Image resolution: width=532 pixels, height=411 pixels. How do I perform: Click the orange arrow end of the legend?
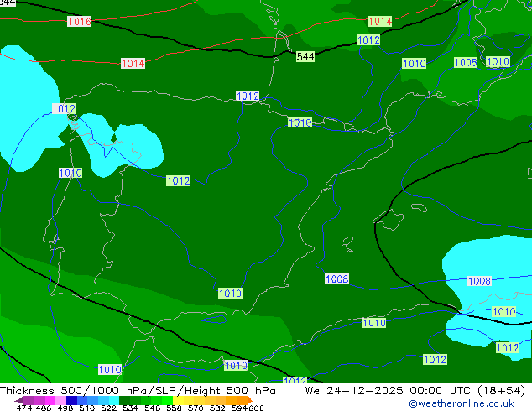point(249,400)
